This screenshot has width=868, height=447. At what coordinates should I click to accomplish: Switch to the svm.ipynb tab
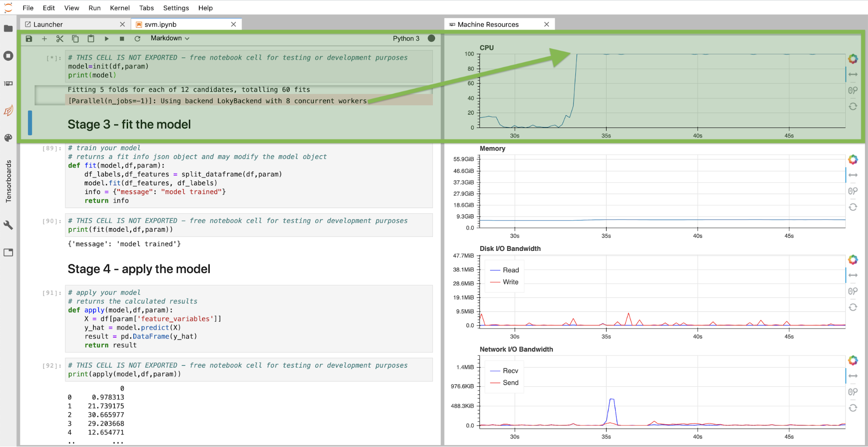click(x=186, y=24)
